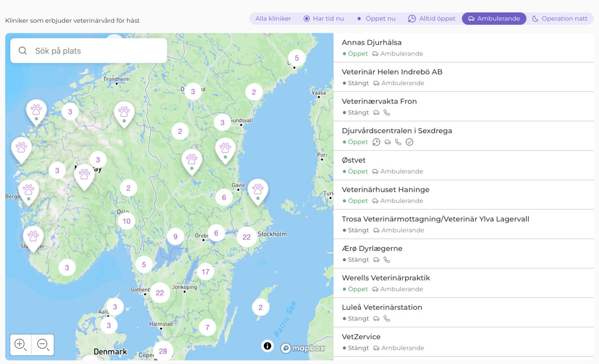
Task: Open Veterinärhuset Haninge listing
Action: click(463, 195)
